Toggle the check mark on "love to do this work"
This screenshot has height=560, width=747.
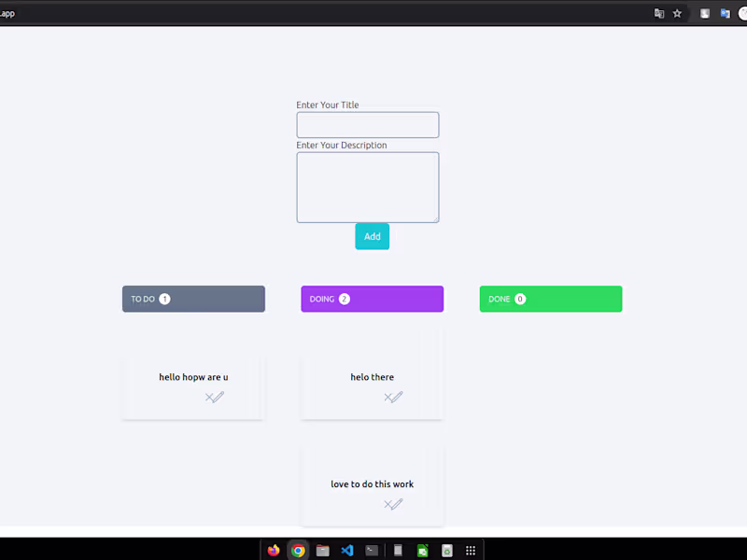coord(388,505)
